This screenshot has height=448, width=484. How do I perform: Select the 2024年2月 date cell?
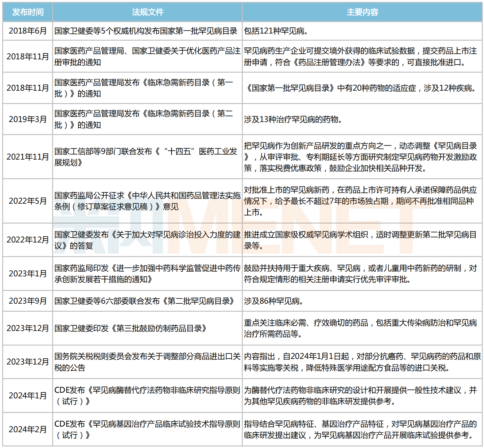(x=28, y=429)
